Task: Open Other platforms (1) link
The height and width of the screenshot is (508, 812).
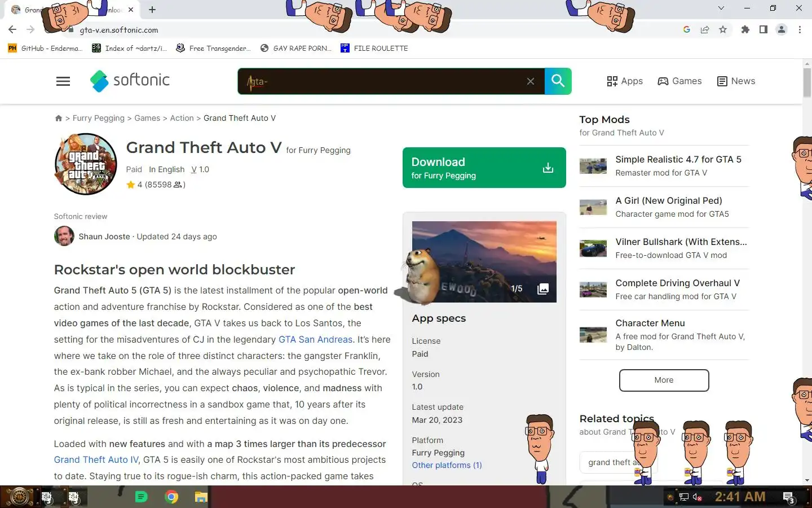Action: click(x=447, y=465)
